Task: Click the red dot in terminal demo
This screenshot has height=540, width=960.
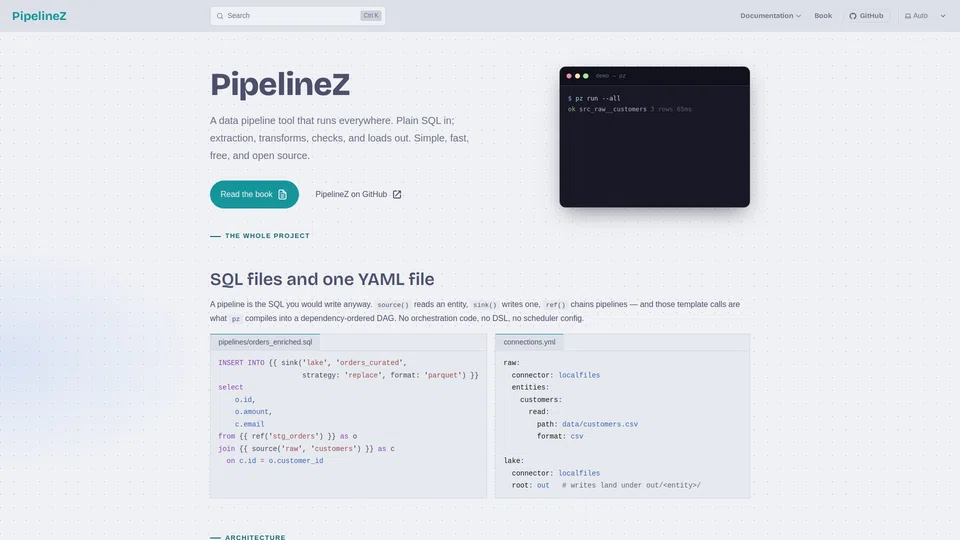Action: pyautogui.click(x=569, y=76)
